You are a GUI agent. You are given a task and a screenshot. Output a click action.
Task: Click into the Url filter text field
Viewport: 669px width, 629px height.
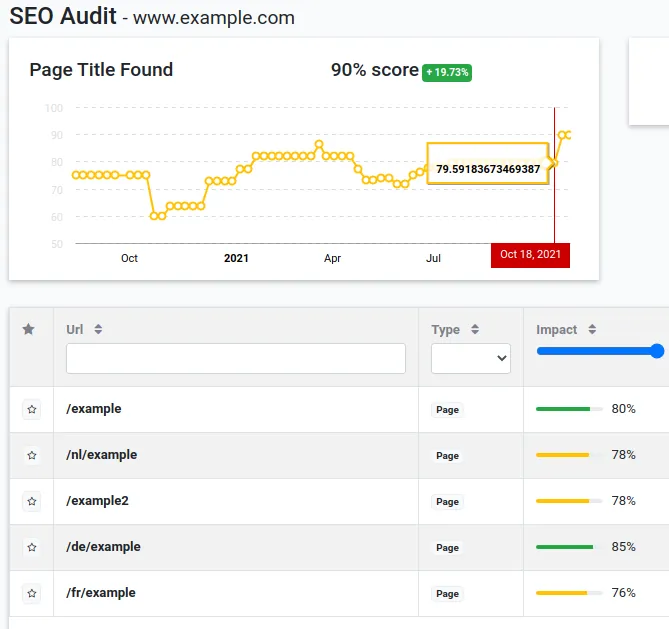point(236,358)
